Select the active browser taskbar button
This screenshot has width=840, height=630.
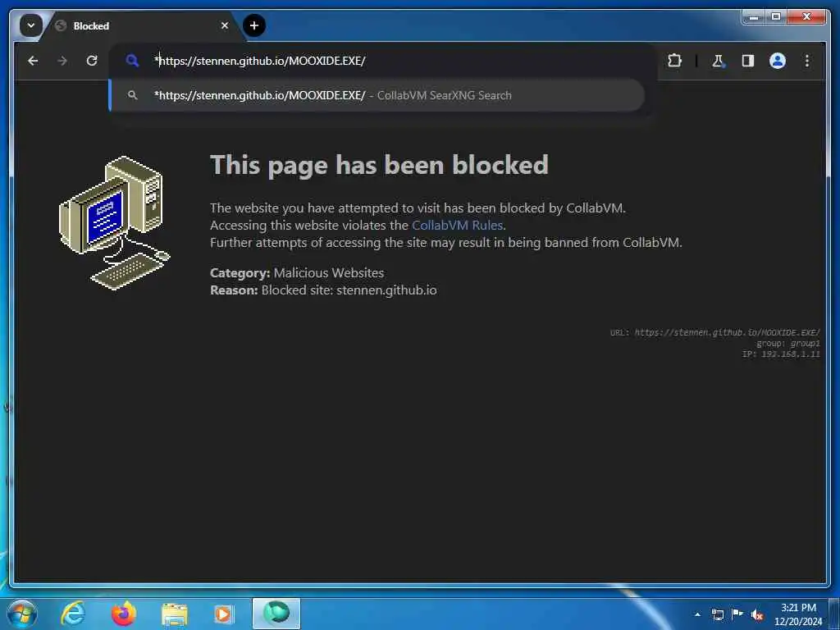276,614
